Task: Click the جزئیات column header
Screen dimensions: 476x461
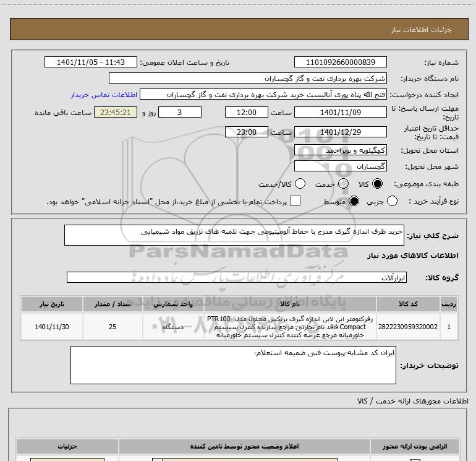Action: (67, 446)
